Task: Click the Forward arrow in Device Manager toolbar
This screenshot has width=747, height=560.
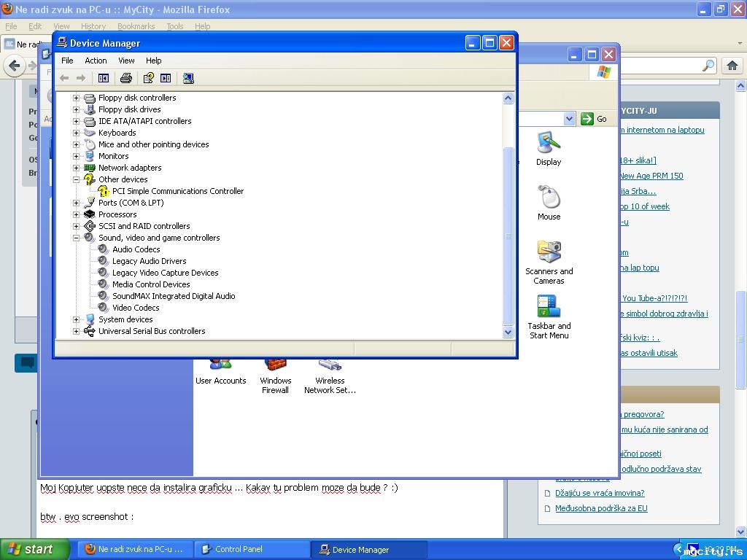Action: coord(81,78)
